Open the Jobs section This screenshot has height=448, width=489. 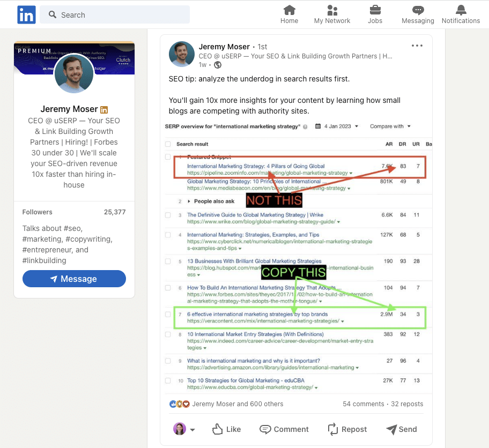click(x=375, y=14)
